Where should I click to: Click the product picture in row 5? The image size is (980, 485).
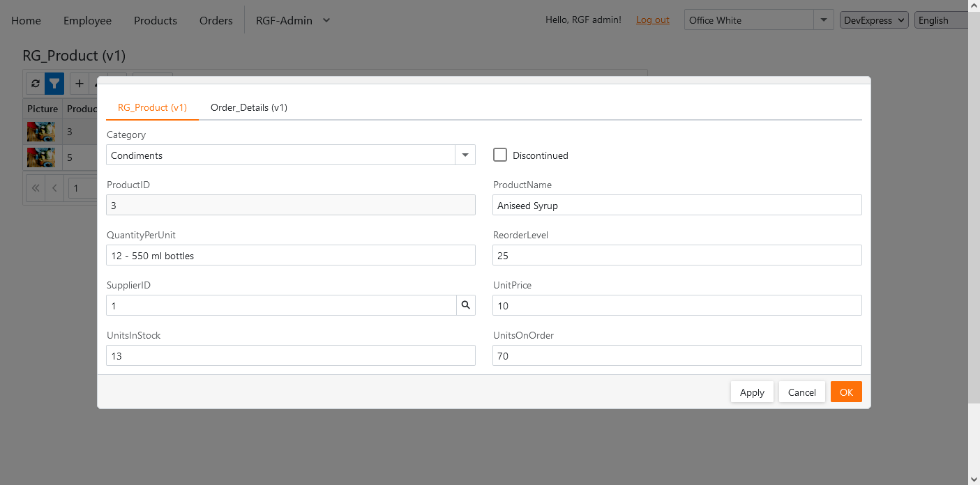41,157
